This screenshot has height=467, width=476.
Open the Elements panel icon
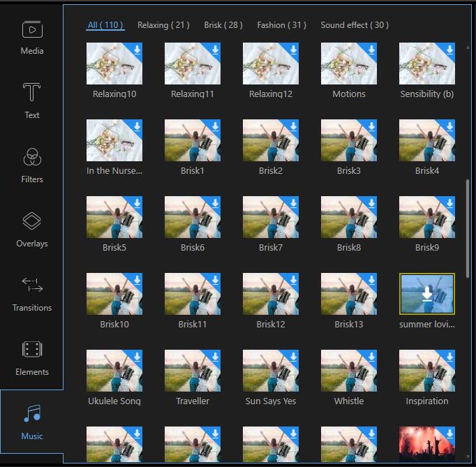click(x=32, y=349)
